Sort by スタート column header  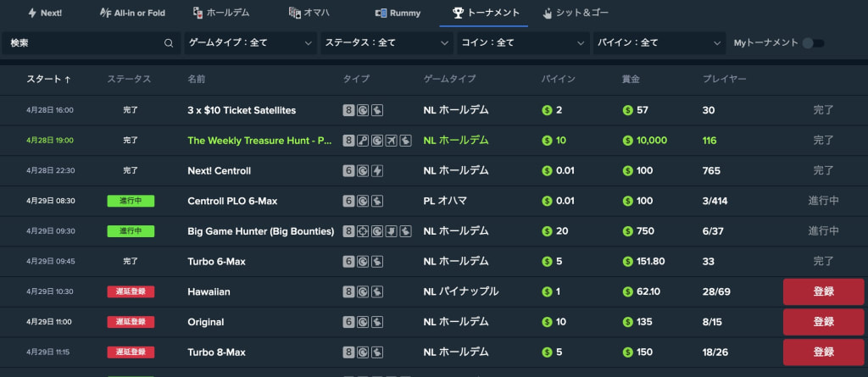click(48, 79)
